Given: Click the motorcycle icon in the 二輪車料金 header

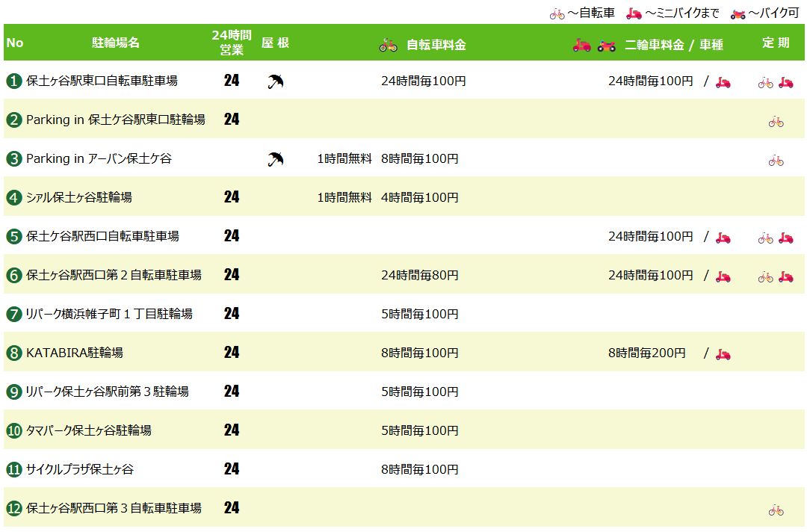Looking at the screenshot, I should point(606,46).
